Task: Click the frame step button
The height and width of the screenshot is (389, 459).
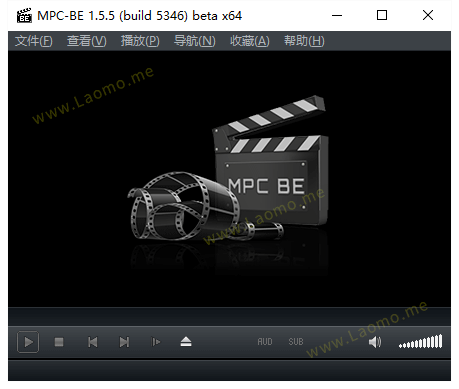Action: 156,342
